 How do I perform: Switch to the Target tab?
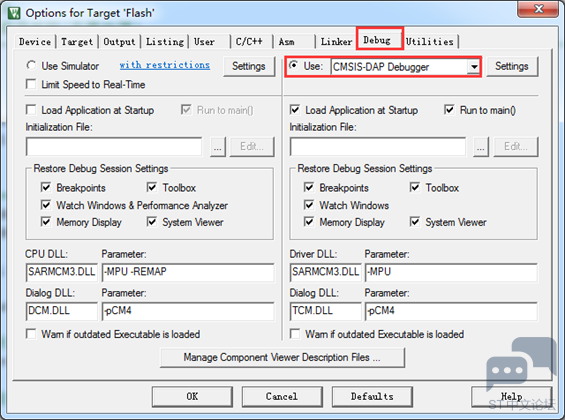point(77,42)
